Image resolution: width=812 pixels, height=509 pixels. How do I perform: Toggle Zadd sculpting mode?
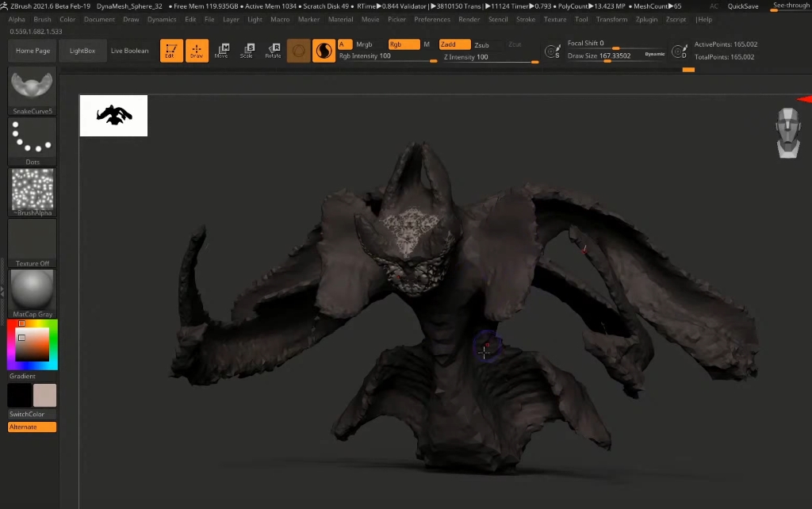tap(454, 44)
